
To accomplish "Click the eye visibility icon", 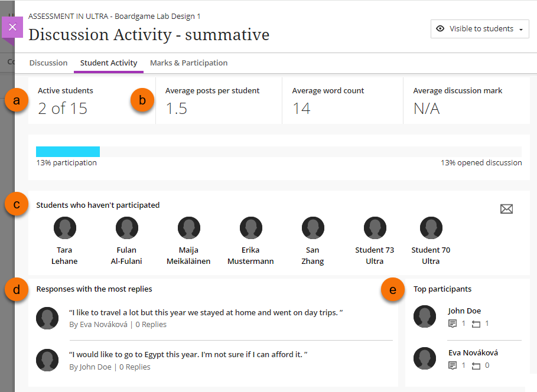I will tap(440, 29).
